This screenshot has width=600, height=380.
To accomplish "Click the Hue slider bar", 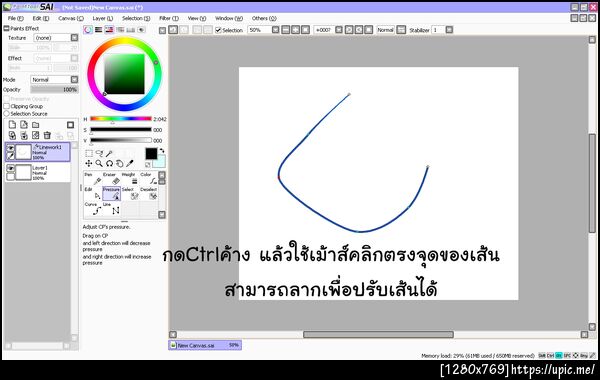I will 121,119.
